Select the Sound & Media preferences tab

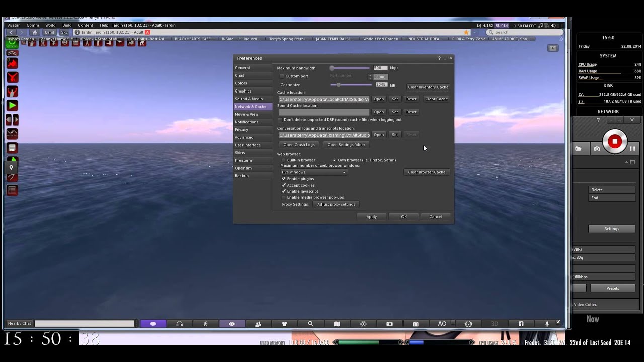tap(253, 99)
